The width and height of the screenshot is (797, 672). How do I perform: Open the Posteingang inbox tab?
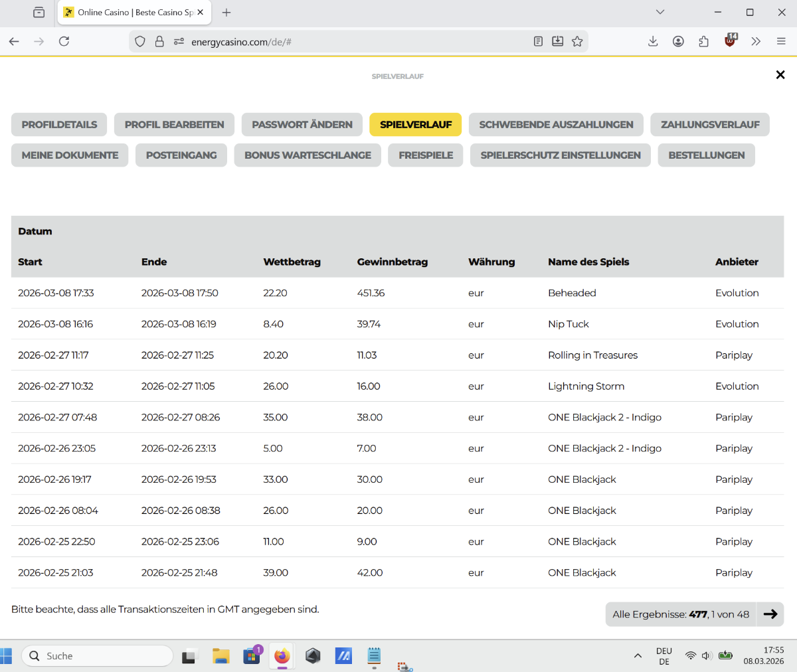point(181,155)
